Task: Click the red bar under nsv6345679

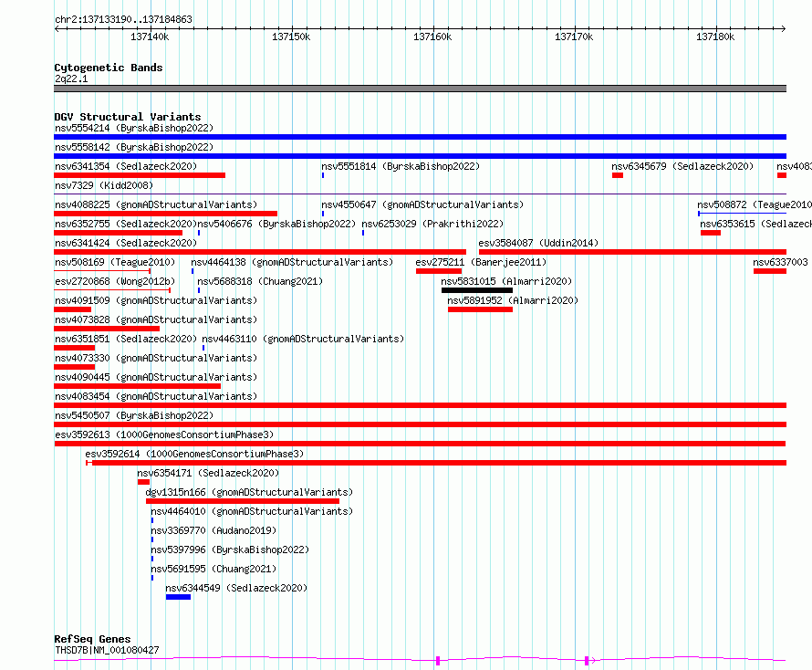Action: click(x=618, y=175)
